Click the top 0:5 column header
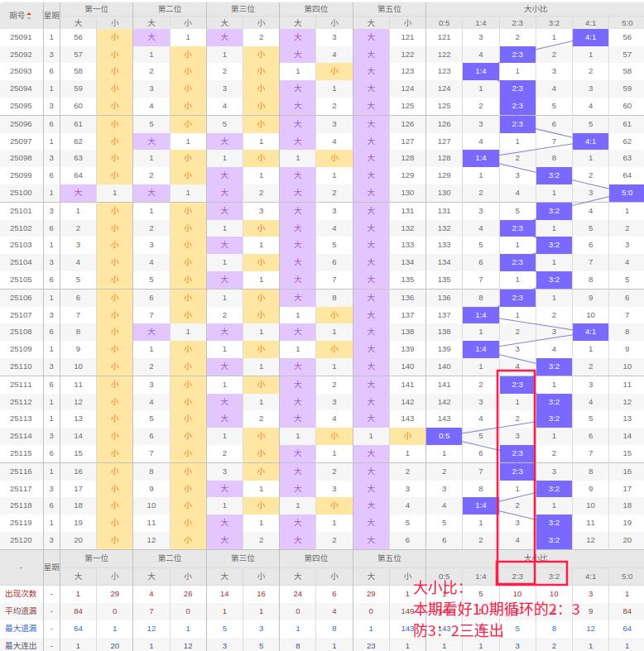This screenshot has width=644, height=651. 445,23
